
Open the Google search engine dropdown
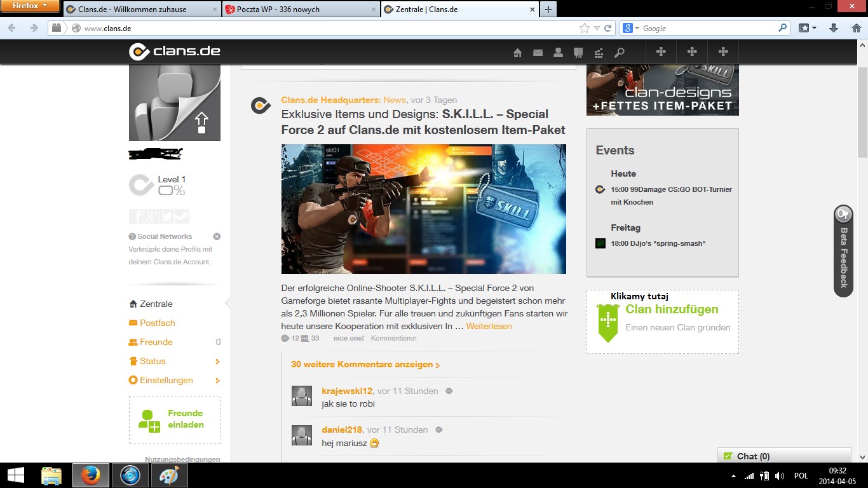tap(630, 28)
